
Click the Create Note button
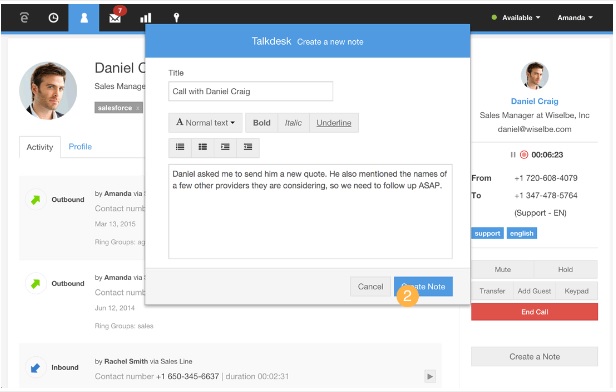(424, 287)
